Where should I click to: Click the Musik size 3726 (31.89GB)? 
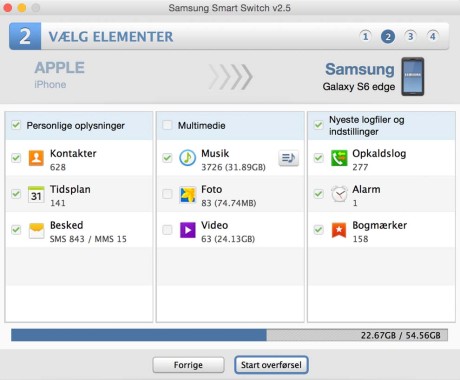pos(233,167)
